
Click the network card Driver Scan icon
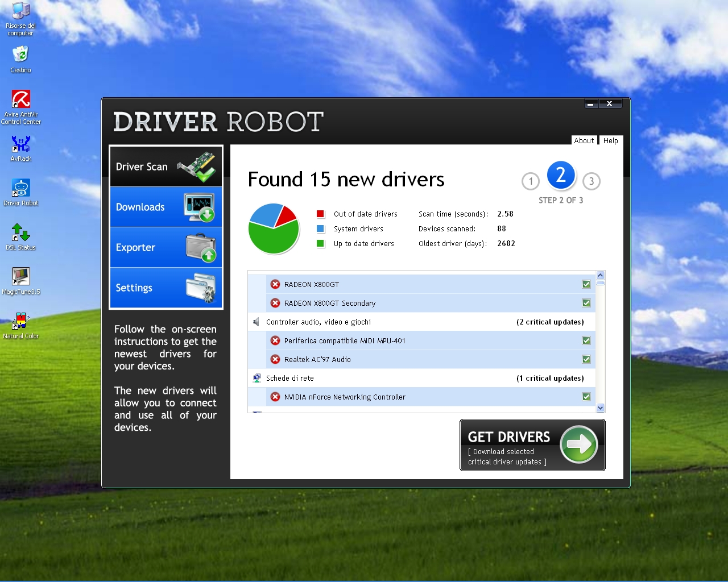(198, 166)
